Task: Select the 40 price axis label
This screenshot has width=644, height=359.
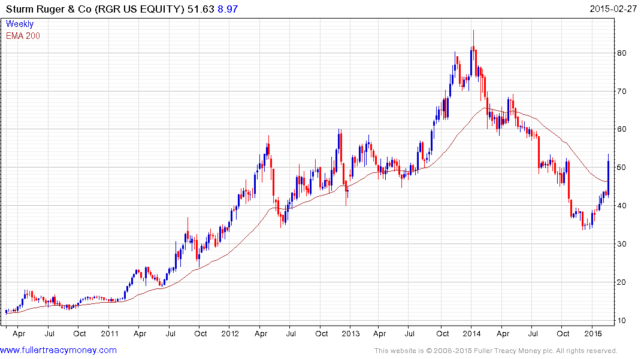Action: click(621, 206)
